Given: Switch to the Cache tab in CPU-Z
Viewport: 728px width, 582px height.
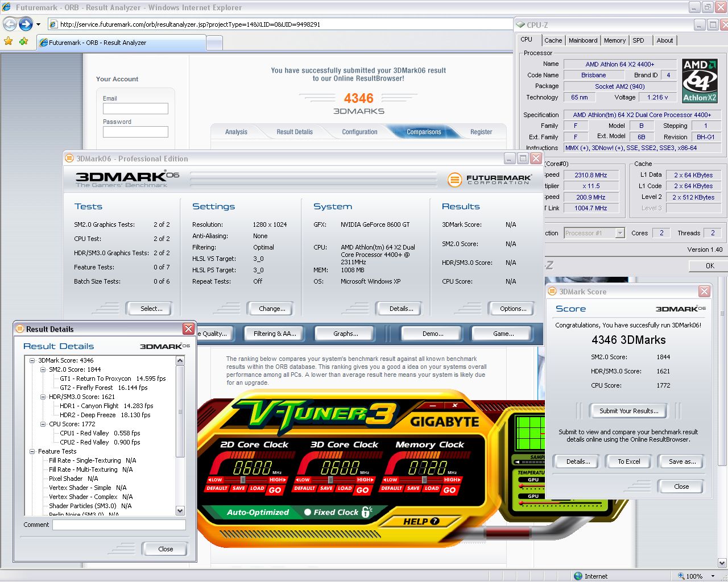Looking at the screenshot, I should 553,40.
